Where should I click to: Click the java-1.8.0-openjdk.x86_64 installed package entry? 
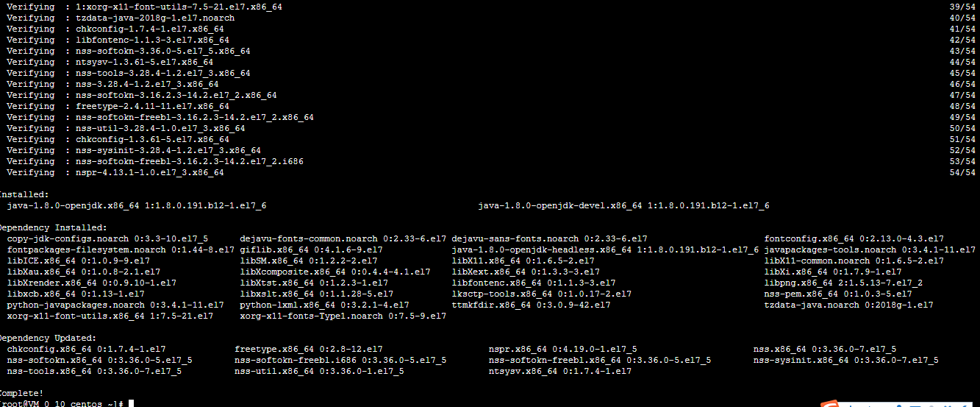[137, 205]
